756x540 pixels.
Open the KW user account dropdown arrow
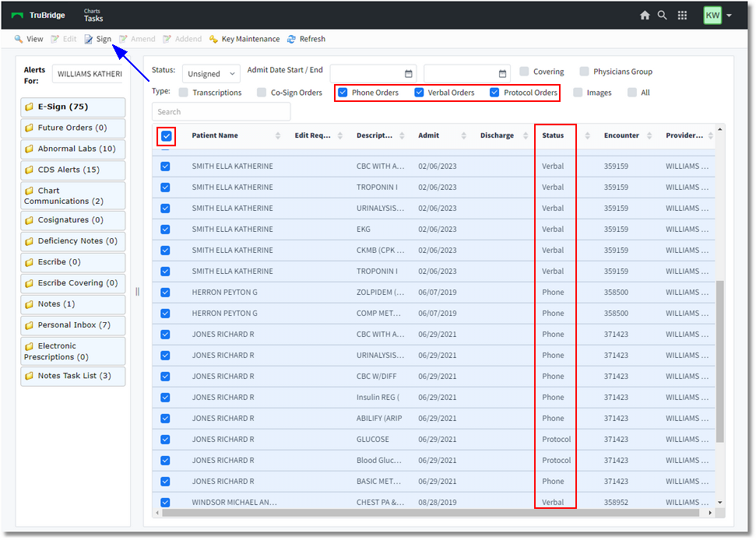(x=729, y=16)
